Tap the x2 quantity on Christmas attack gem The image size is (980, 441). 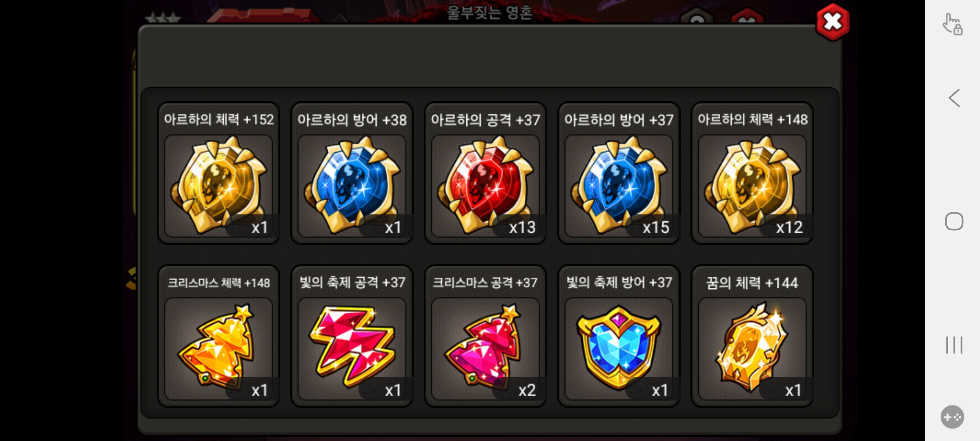(x=526, y=390)
